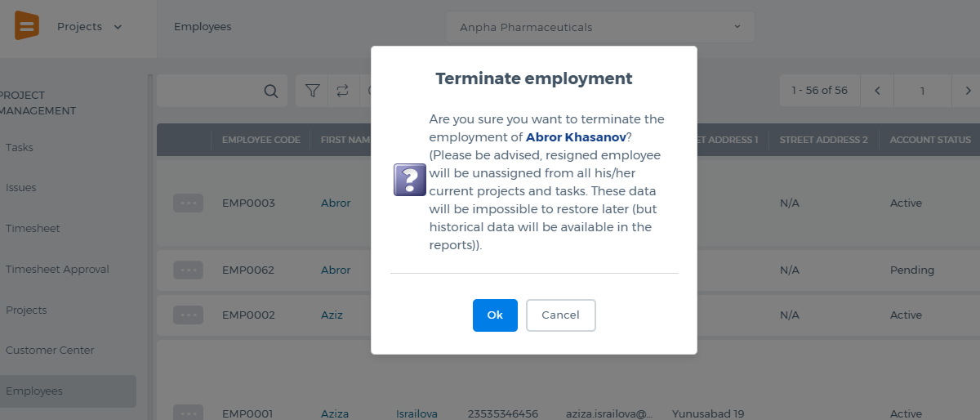
Task: Select Customer Center in the sidebar
Action: tap(50, 351)
